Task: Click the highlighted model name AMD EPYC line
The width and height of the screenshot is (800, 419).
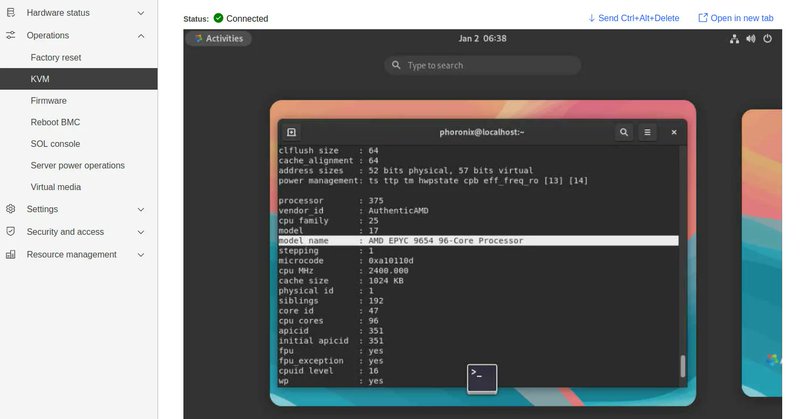Action: tap(478, 240)
